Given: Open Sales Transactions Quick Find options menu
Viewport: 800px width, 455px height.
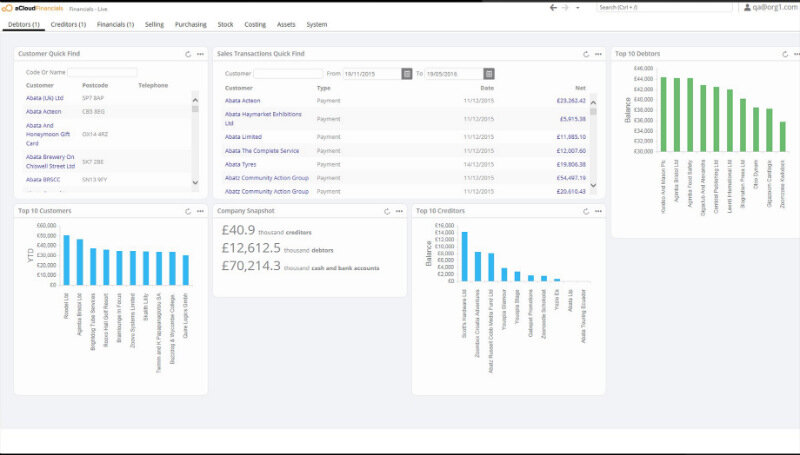Looking at the screenshot, I should pyautogui.click(x=599, y=54).
